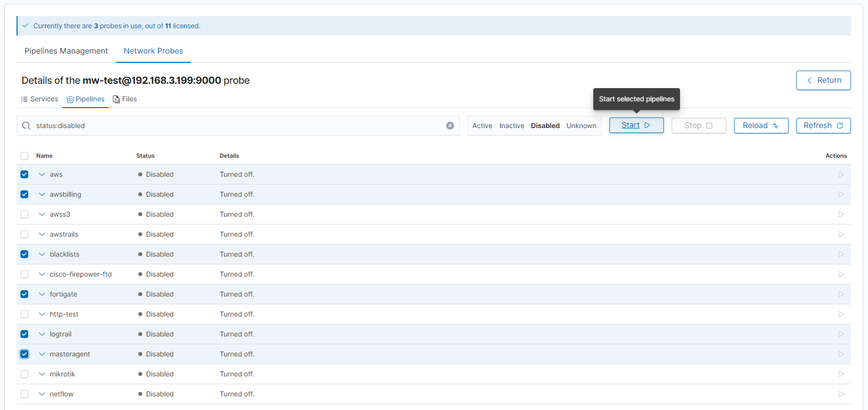Screen dimensions: 868x410
Task: Click the play icon for the blacklists pipeline
Action: click(841, 254)
